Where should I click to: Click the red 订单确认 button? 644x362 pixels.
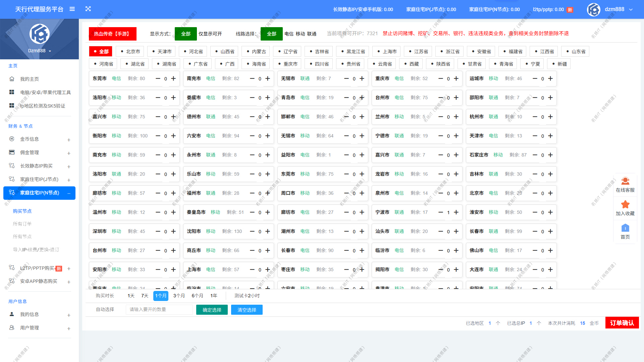[622, 323]
